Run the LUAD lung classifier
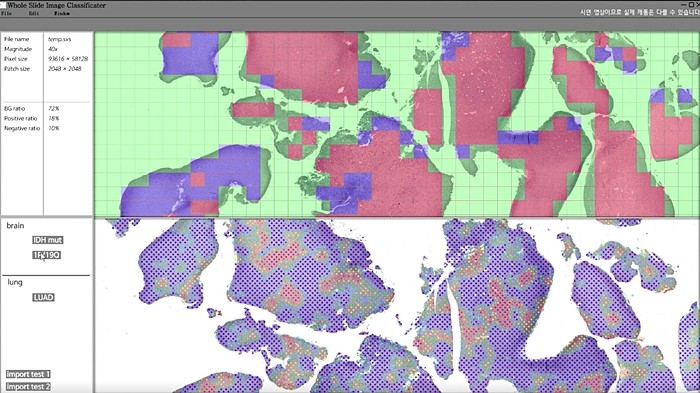Image resolution: width=700 pixels, height=393 pixels. [x=43, y=297]
